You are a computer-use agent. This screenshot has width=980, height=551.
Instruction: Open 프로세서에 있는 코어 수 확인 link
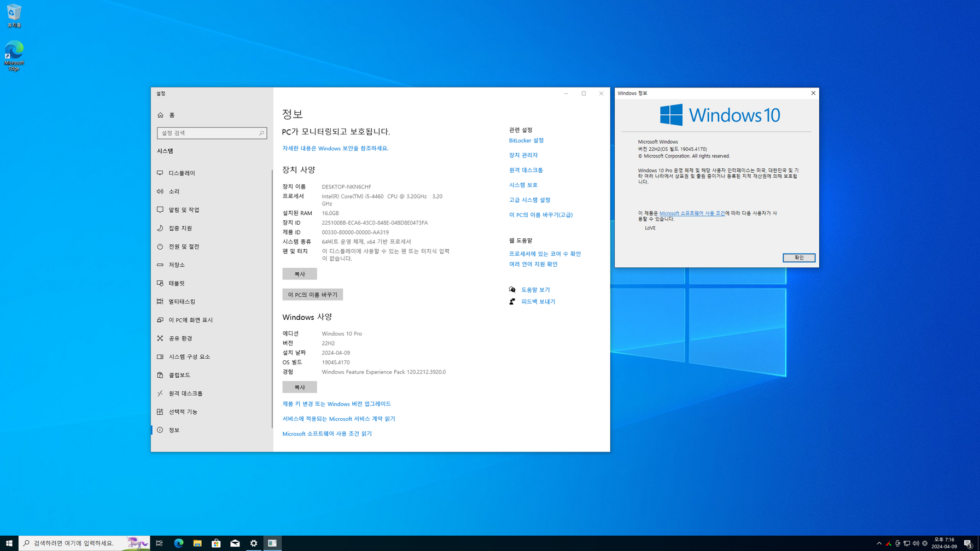click(x=545, y=254)
